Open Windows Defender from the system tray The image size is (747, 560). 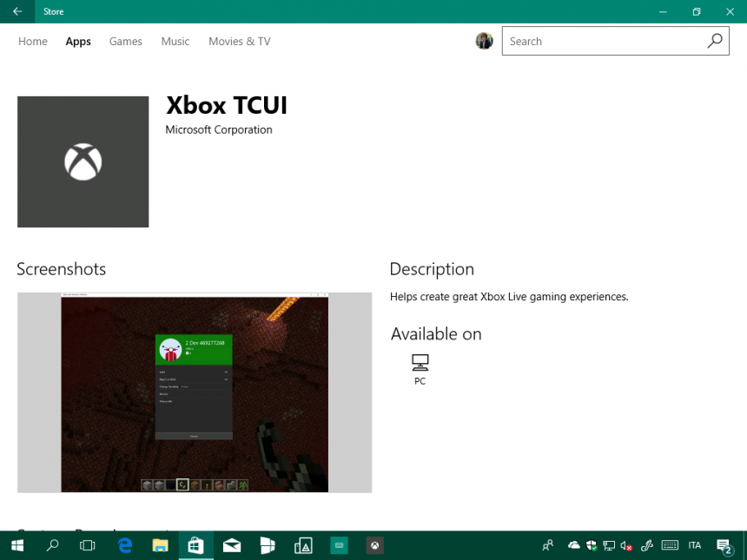pyautogui.click(x=592, y=545)
